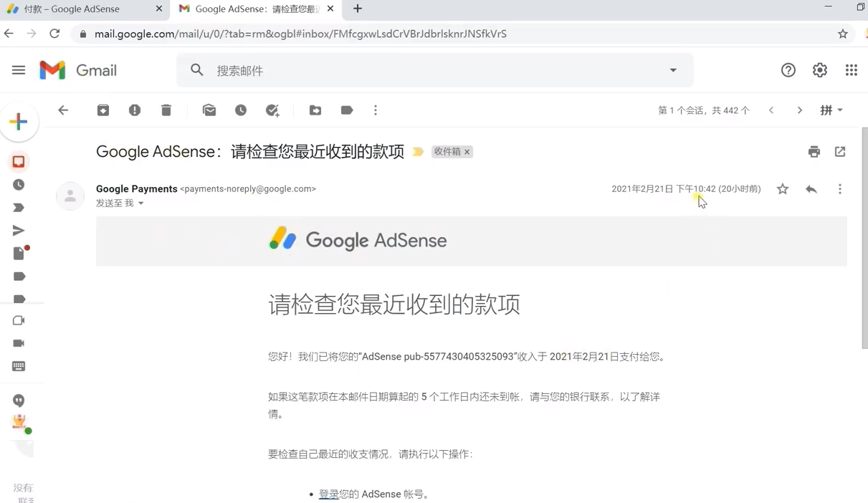
Task: Click the Google Payments sender name
Action: point(137,189)
